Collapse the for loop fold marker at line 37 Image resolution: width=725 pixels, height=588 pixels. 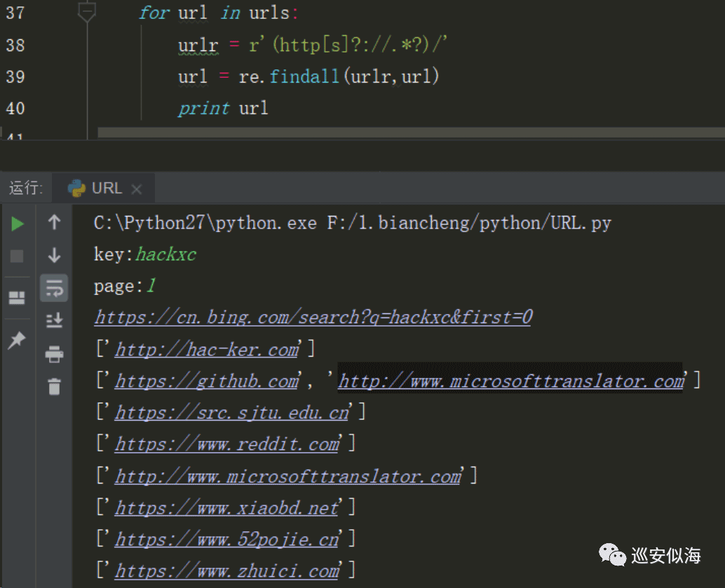(87, 11)
